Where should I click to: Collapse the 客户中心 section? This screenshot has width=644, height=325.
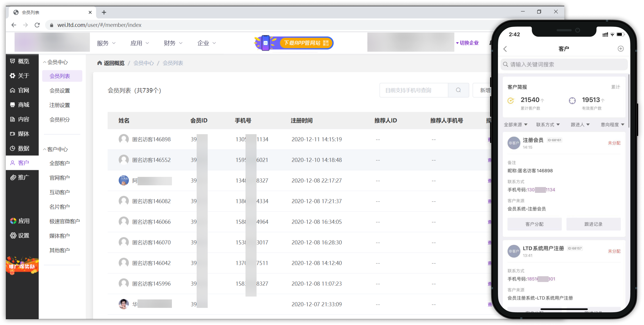[55, 149]
